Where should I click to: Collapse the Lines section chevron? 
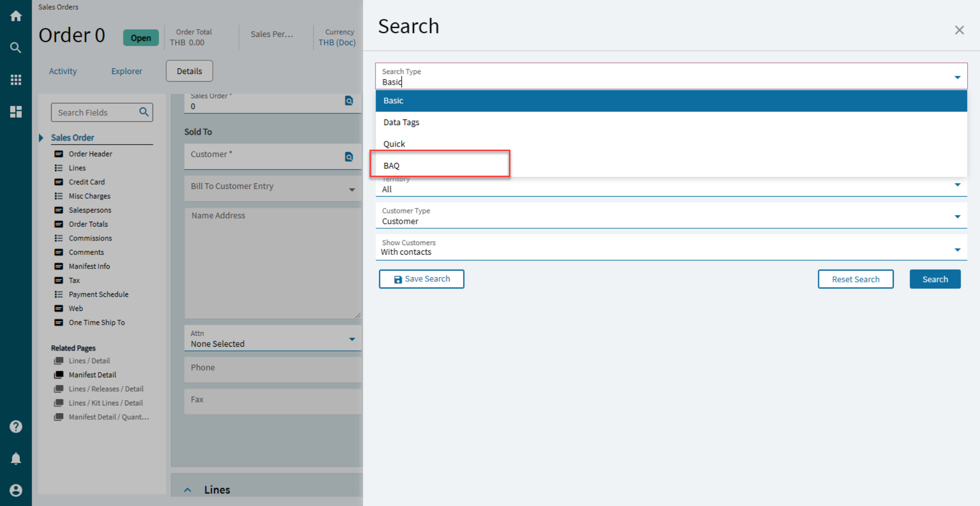[x=188, y=490]
